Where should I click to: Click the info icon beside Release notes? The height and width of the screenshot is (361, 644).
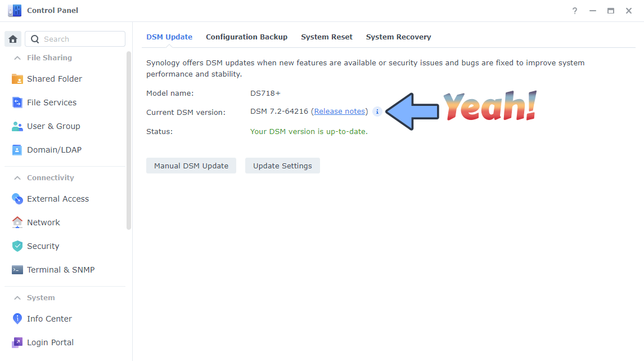tap(377, 112)
